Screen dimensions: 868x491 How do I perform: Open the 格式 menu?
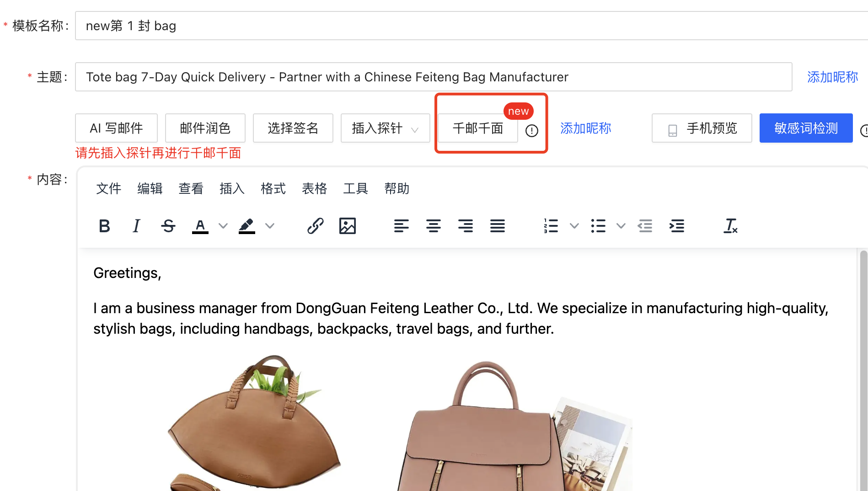click(x=273, y=188)
